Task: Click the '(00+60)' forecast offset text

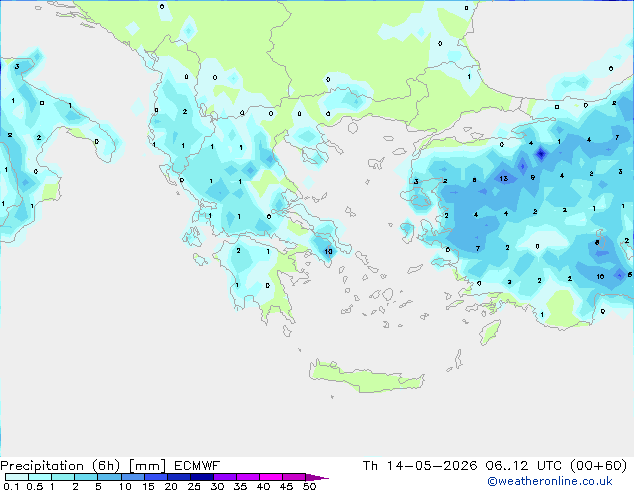Action: pos(599,466)
